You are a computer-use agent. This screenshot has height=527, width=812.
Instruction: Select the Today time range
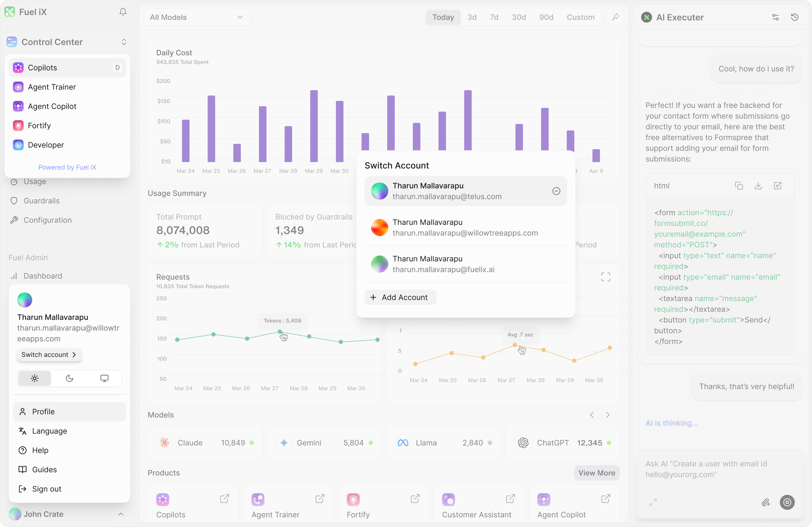443,17
